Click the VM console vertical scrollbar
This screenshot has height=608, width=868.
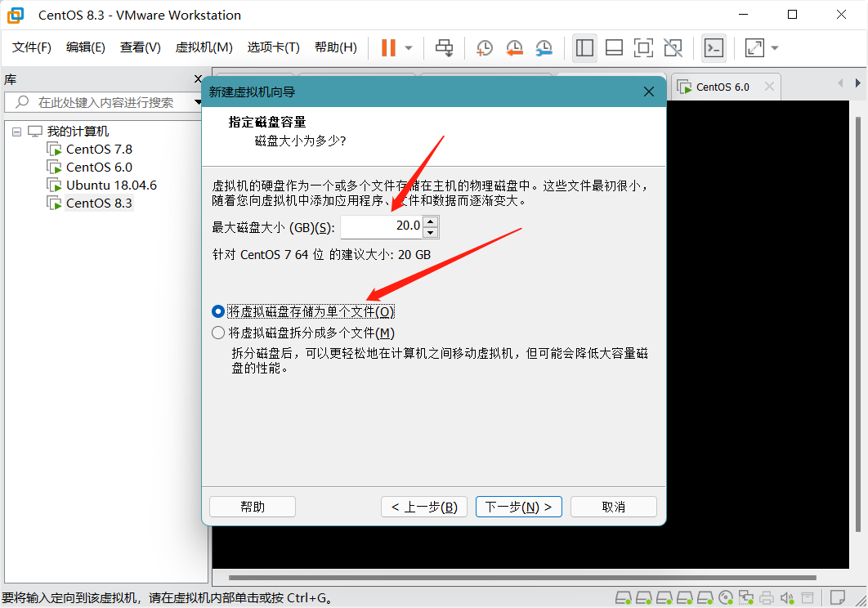(858, 324)
